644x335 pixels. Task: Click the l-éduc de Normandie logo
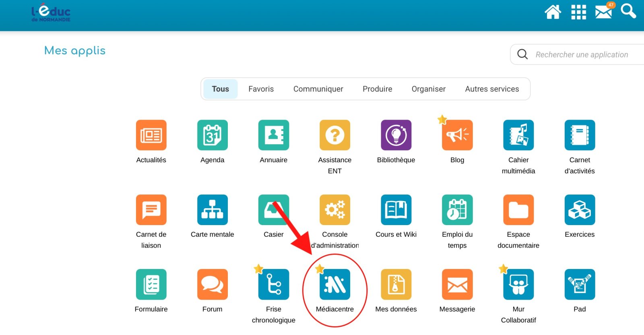tap(51, 13)
